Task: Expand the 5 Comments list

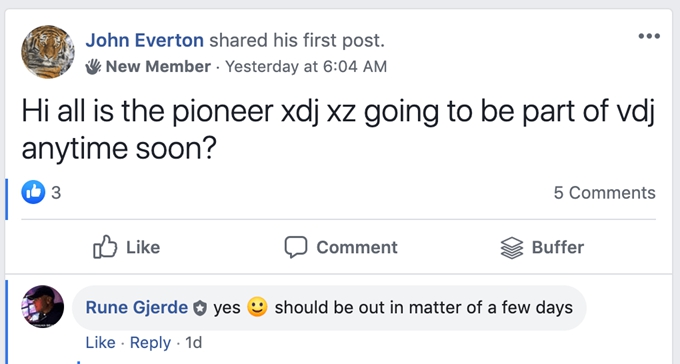Action: [x=605, y=193]
